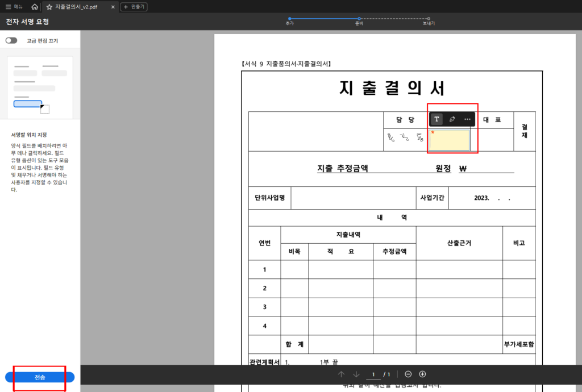Click the 지출결의서 document title
The width and height of the screenshot is (582, 392).
point(392,88)
